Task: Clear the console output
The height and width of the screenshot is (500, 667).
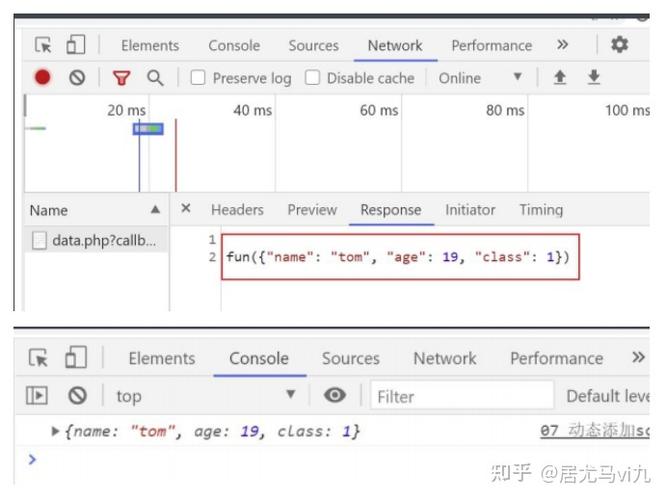Action: coord(77,396)
